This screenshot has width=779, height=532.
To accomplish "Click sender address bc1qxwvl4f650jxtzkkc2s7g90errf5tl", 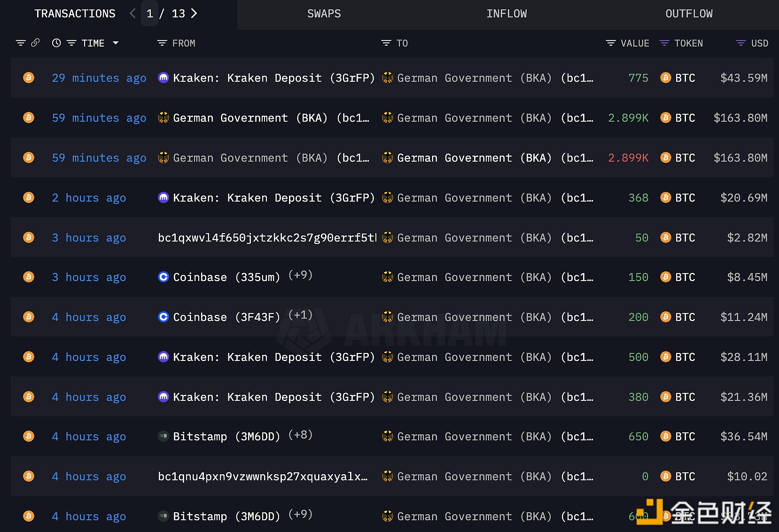I will point(267,238).
